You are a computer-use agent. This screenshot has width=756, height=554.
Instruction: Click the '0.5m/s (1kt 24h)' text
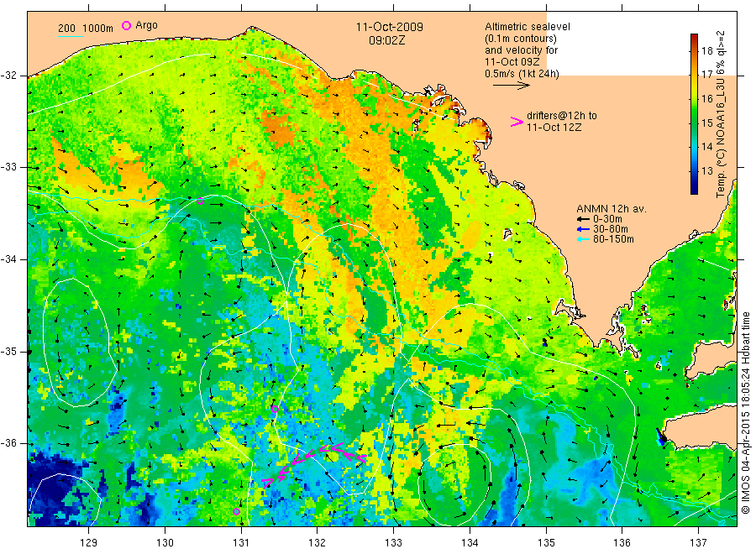coord(522,74)
